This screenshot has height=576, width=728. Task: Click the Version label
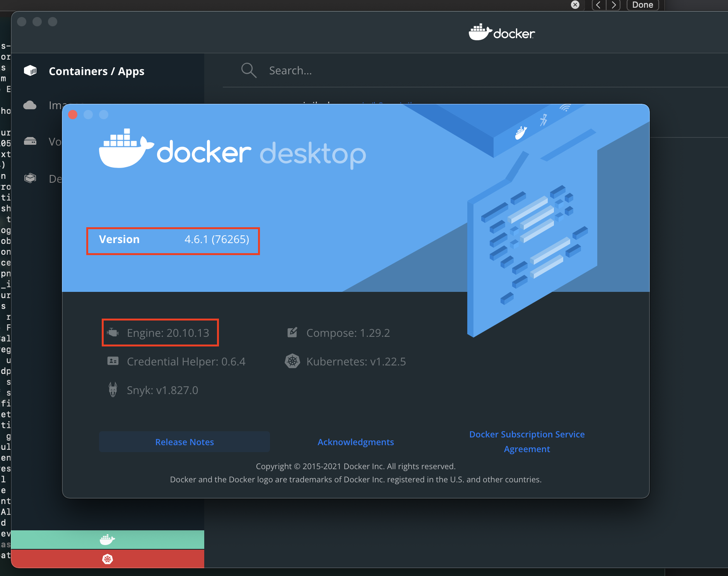point(119,239)
